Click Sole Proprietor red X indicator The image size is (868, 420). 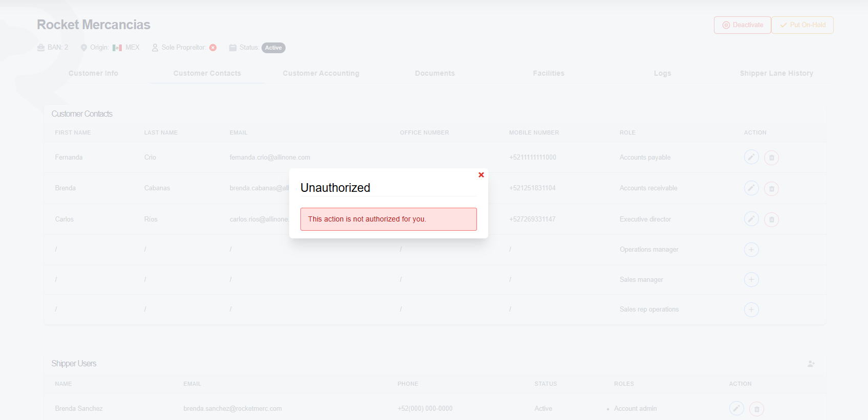[213, 48]
